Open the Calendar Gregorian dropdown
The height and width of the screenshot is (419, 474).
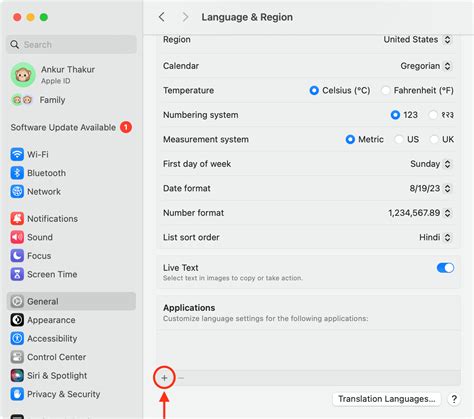426,66
